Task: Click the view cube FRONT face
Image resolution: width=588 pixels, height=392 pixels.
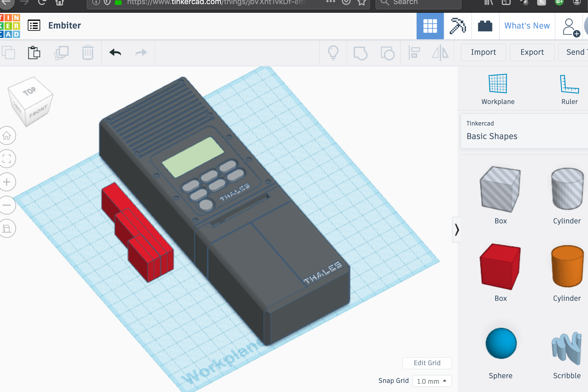Action: coord(38,111)
